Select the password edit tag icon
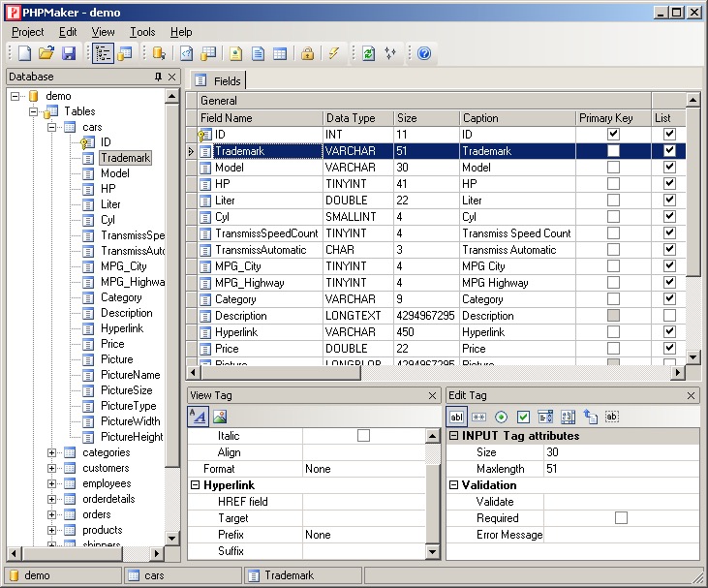 tap(478, 417)
